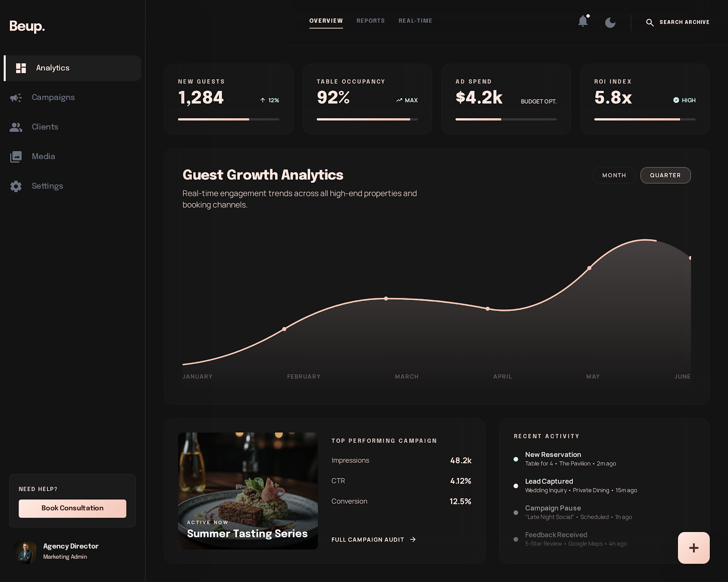Click the Analytics dashboard grid icon
The height and width of the screenshot is (582, 728).
[21, 68]
